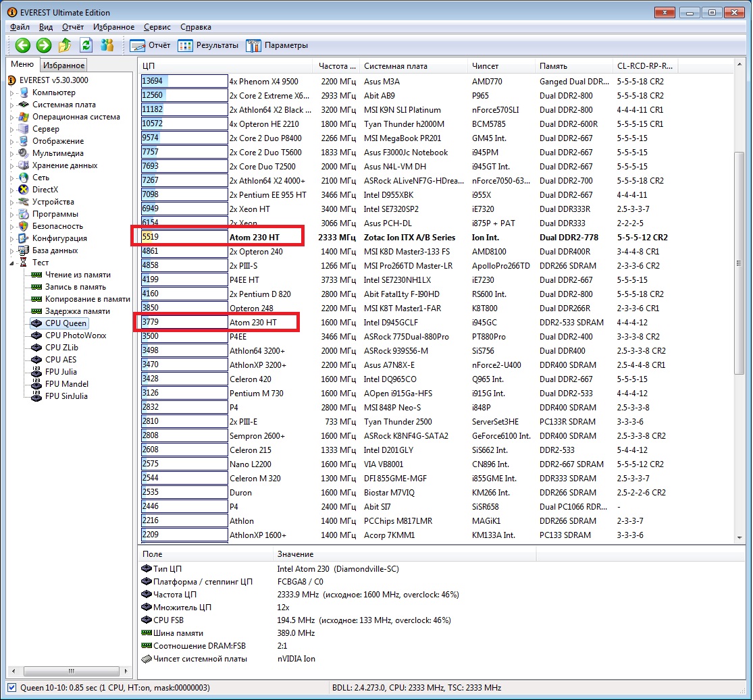Image resolution: width=753 pixels, height=700 pixels.
Task: Open the Отчёт menu in menu bar
Action: 72,27
